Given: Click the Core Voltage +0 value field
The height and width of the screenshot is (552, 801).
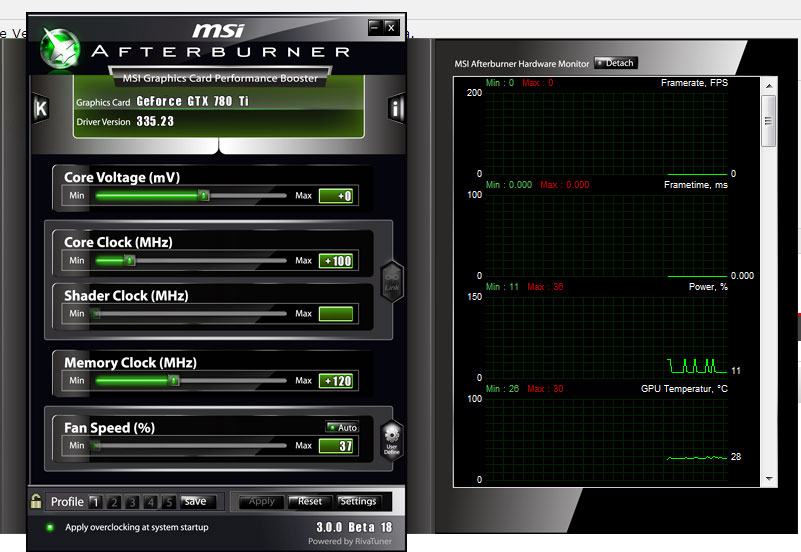Looking at the screenshot, I should (336, 196).
